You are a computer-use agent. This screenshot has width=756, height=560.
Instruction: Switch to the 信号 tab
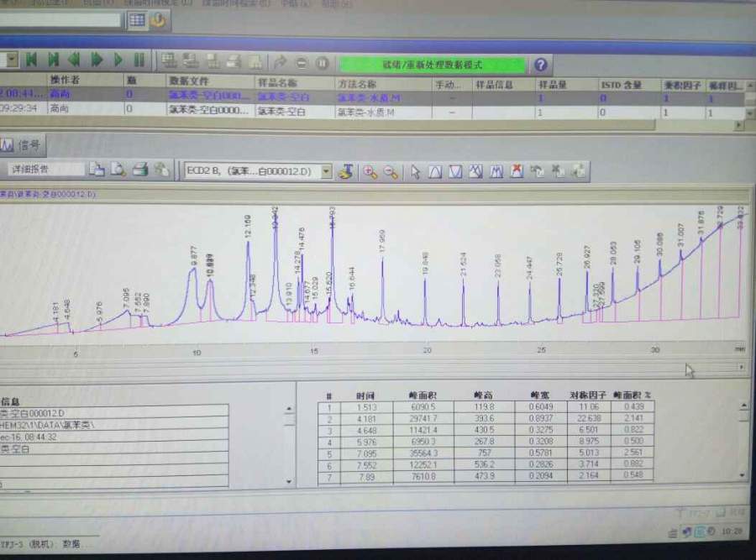(x=22, y=145)
